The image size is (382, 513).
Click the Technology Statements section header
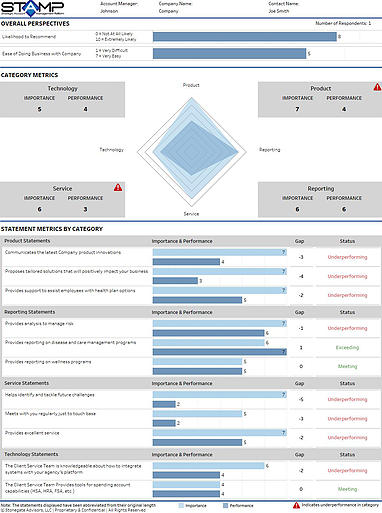coord(31,454)
